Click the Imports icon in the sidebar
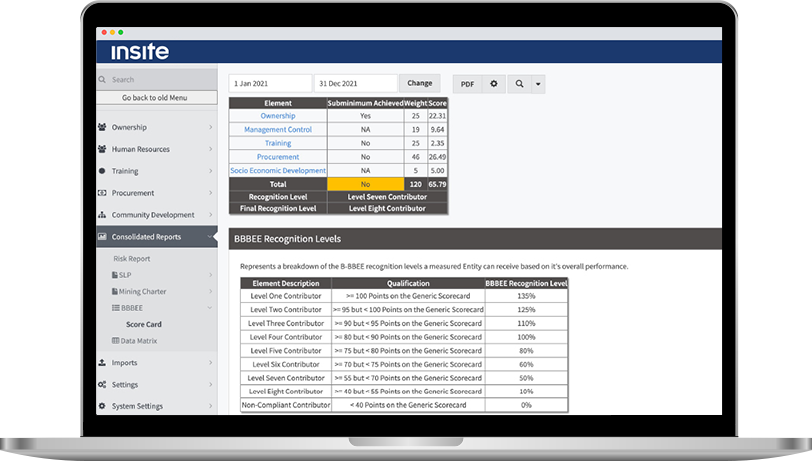 click(103, 363)
